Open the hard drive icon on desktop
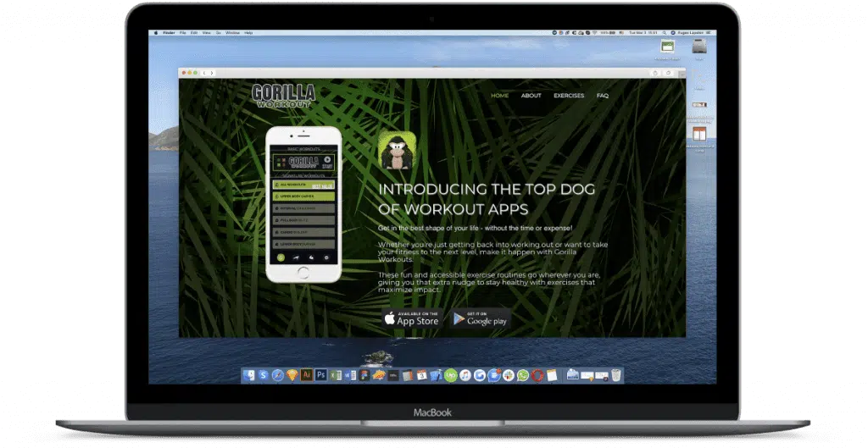The height and width of the screenshot is (448, 868). click(699, 47)
